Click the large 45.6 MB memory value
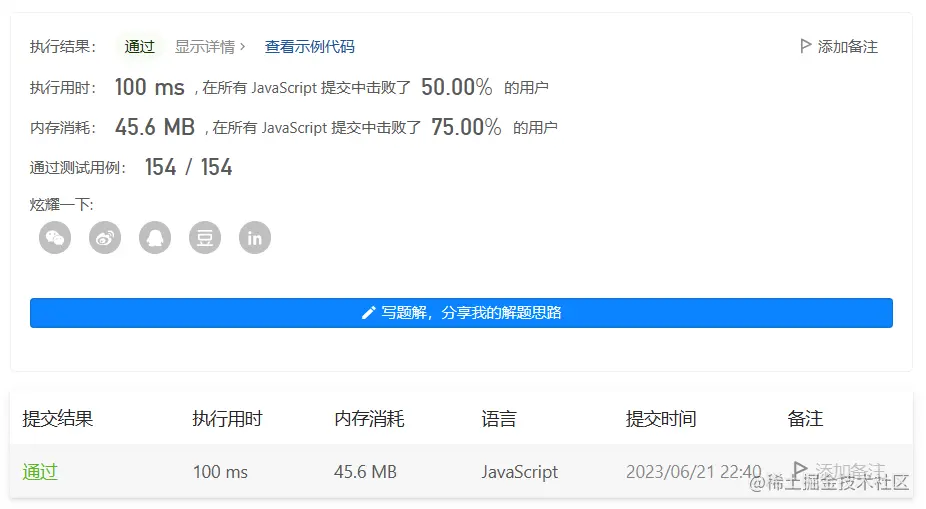Viewport: 926px width, 509px height. [x=155, y=127]
